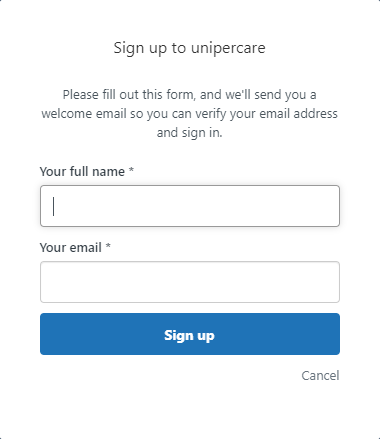Click the "Please fill out this form" text line
This screenshot has height=439, width=380.
coord(190,95)
